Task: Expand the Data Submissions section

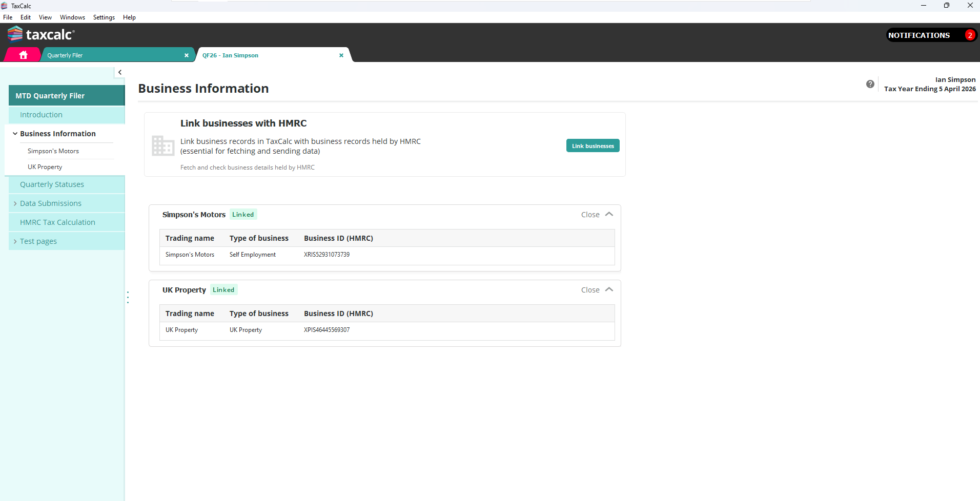Action: [x=15, y=203]
